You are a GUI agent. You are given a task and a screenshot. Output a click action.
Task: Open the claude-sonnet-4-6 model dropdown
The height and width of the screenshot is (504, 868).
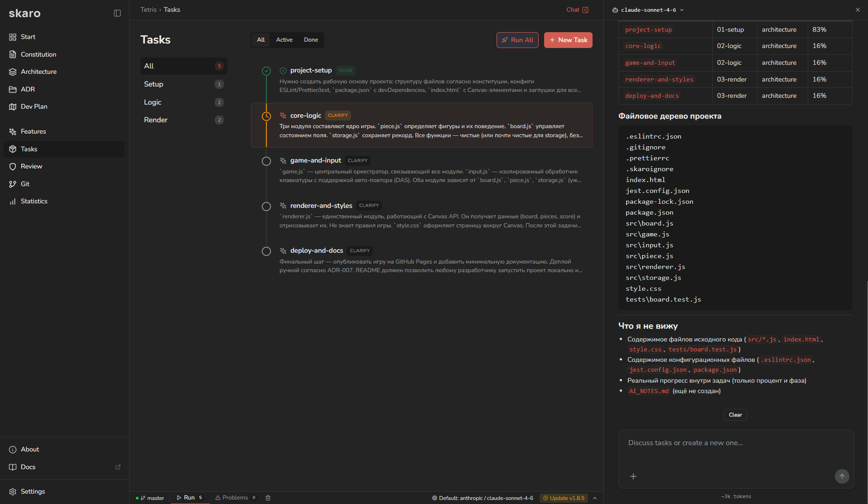(x=648, y=10)
